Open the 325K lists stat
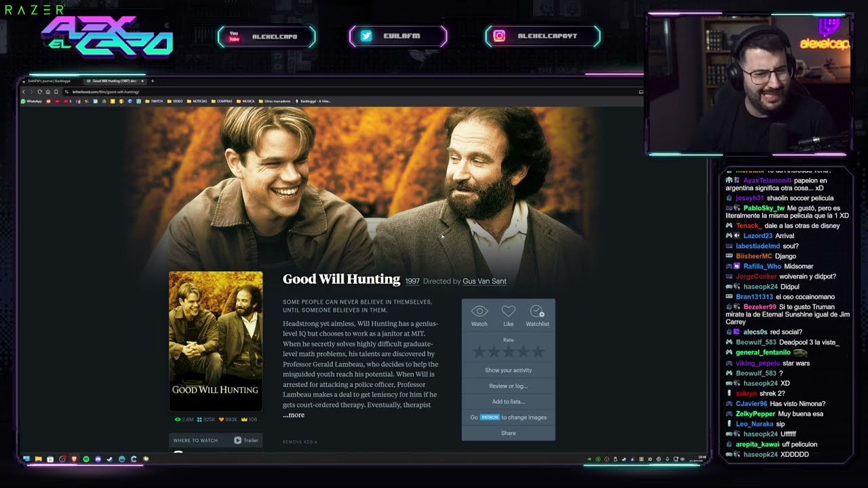The image size is (868, 488). coord(206,420)
